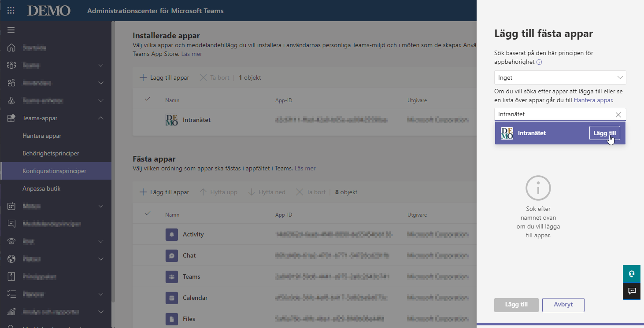Image resolution: width=644 pixels, height=328 pixels.
Task: Expand the voice section chevron in the sidebar
Action: 101,241
